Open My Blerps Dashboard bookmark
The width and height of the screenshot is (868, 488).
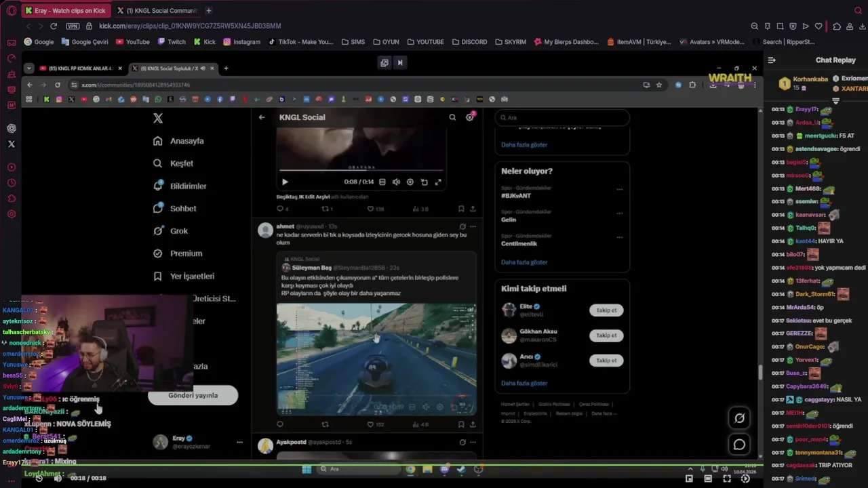click(566, 42)
